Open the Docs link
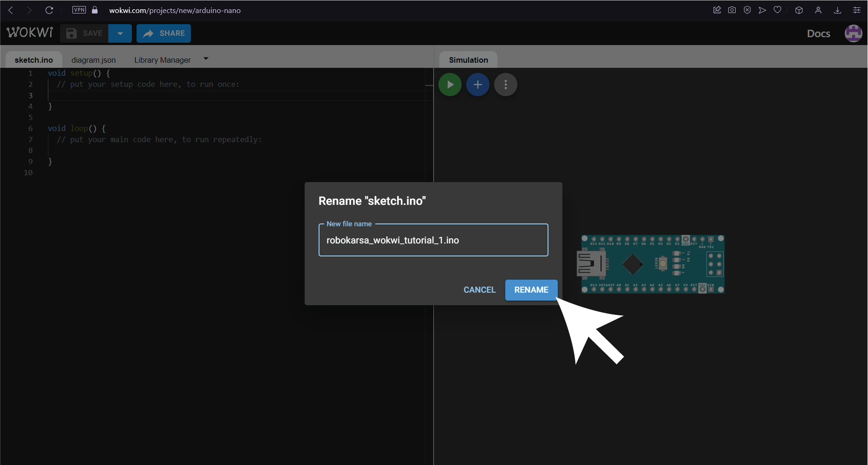The image size is (868, 465). click(818, 33)
